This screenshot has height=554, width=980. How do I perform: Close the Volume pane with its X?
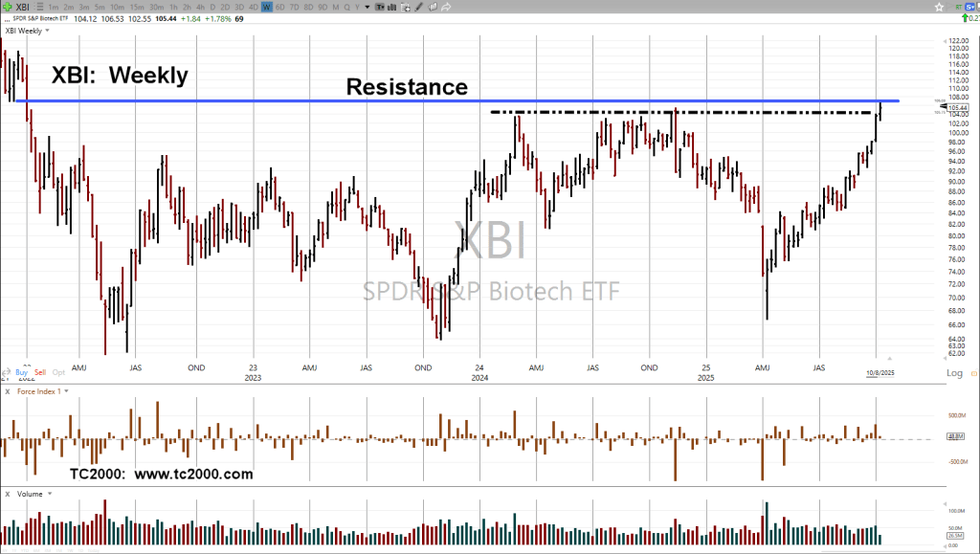coord(7,494)
